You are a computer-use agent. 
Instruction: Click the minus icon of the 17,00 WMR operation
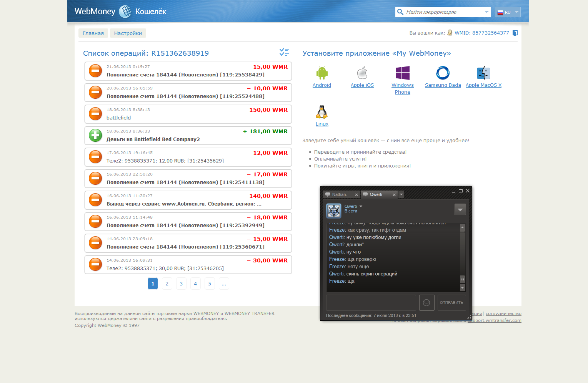click(x=95, y=178)
